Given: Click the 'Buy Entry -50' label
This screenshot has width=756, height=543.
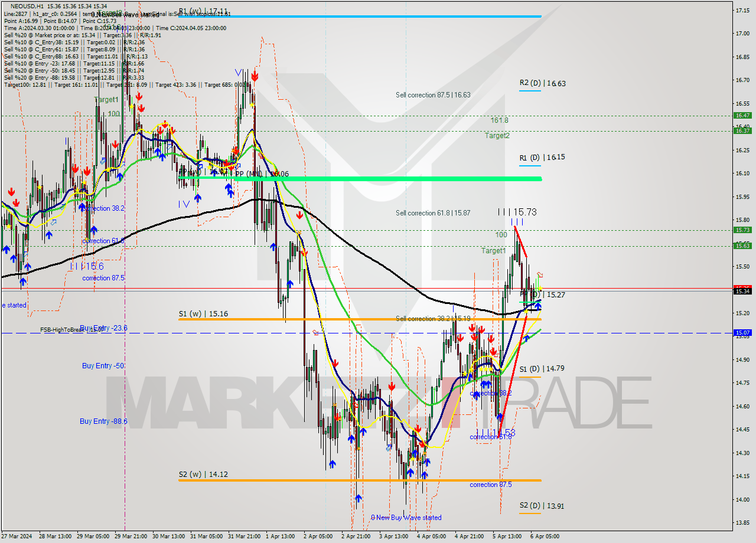Looking at the screenshot, I should (103, 366).
